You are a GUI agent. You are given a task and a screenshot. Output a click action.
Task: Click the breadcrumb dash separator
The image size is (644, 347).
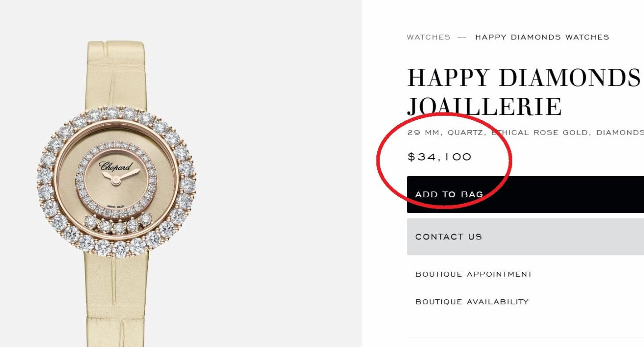pos(462,37)
